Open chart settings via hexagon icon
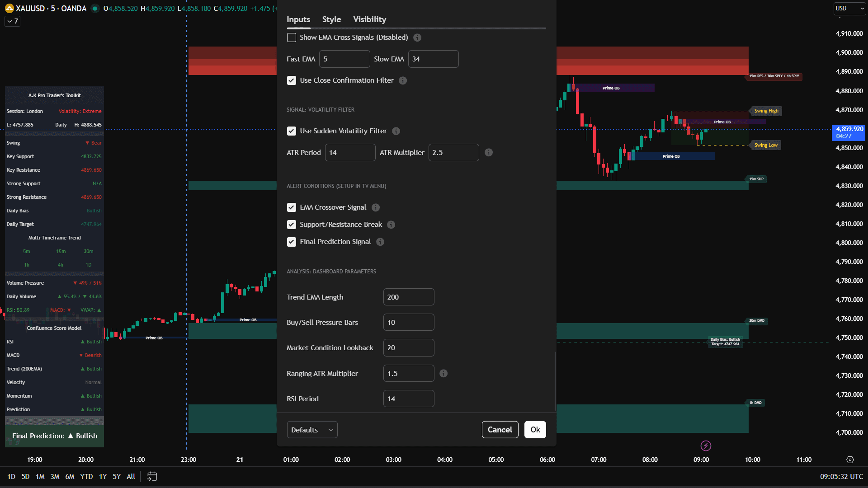868x488 pixels. pos(850,460)
